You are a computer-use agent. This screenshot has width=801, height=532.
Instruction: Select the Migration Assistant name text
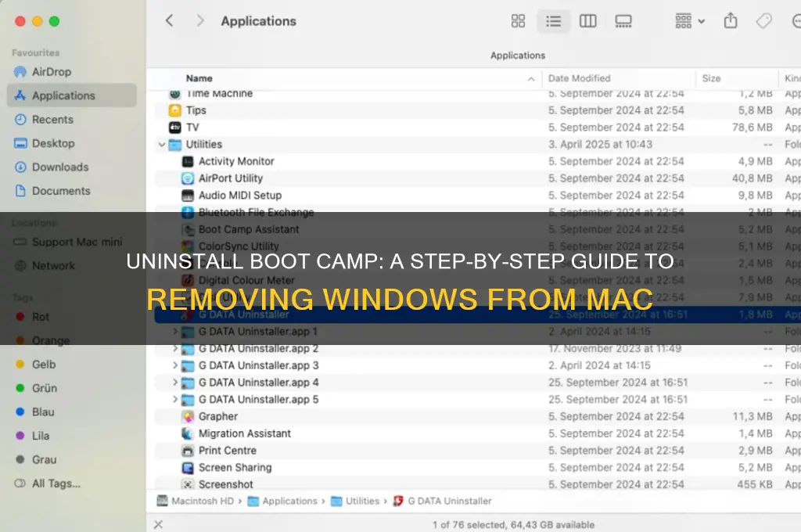[245, 433]
